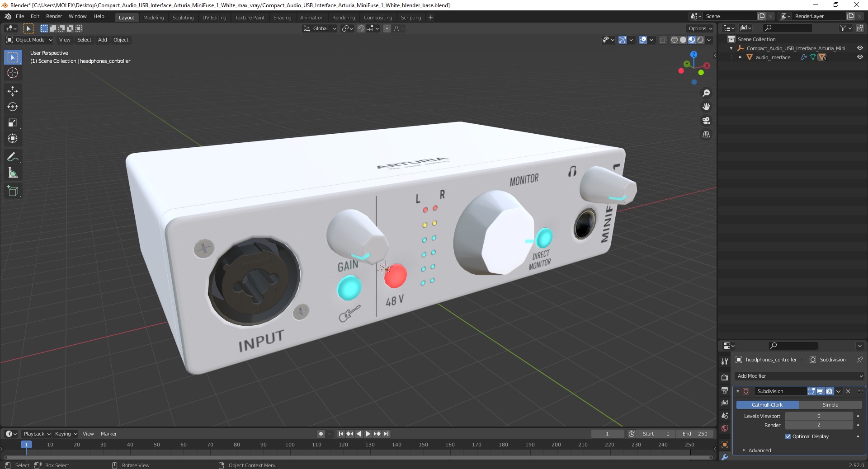Open the Tool properties tab
Screen dimensions: 868x469
725,361
